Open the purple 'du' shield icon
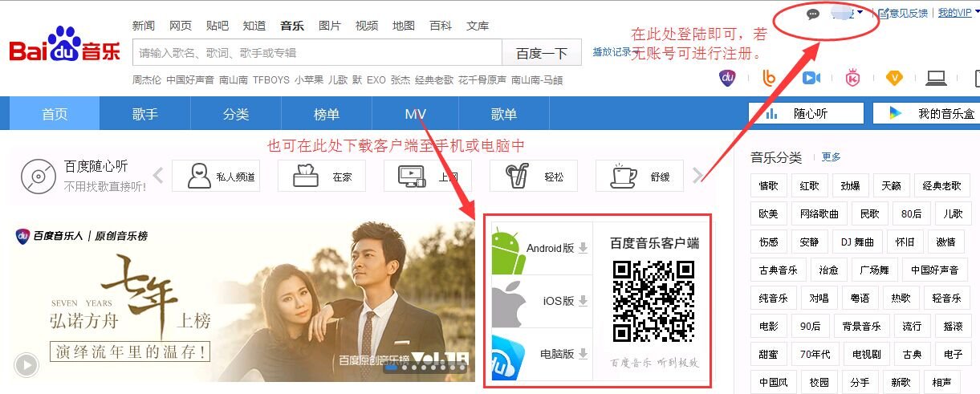The width and height of the screenshot is (980, 394). pos(727,78)
